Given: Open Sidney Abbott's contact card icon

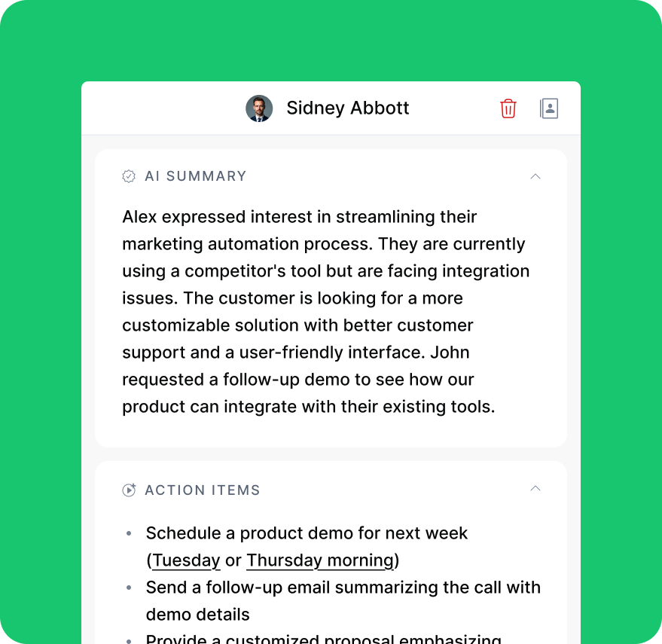Looking at the screenshot, I should point(549,108).
